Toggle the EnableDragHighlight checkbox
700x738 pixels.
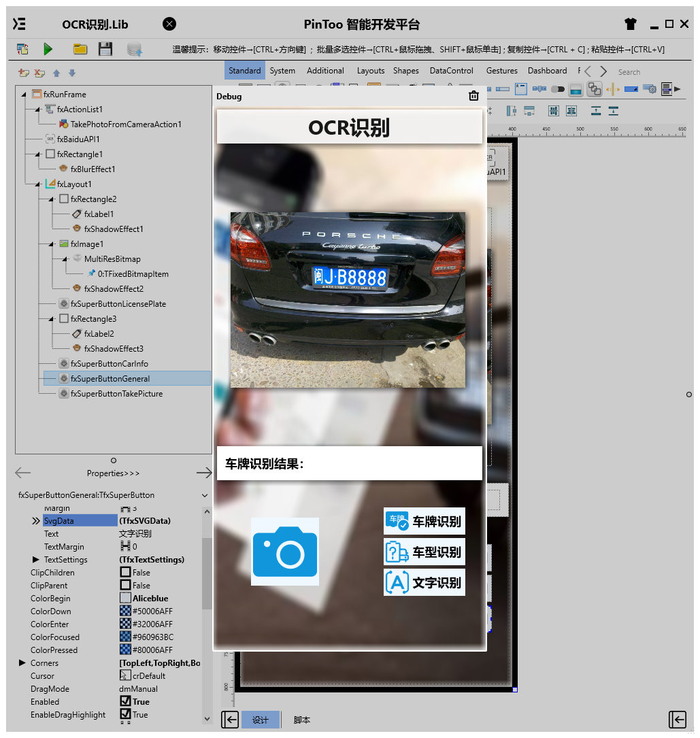(x=125, y=714)
